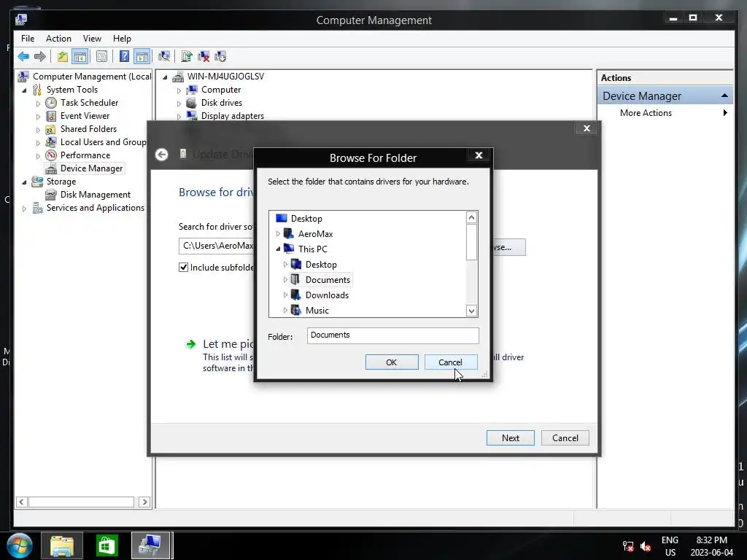747x560 pixels.
Task: Collapse the Storage node
Action: tap(24, 182)
